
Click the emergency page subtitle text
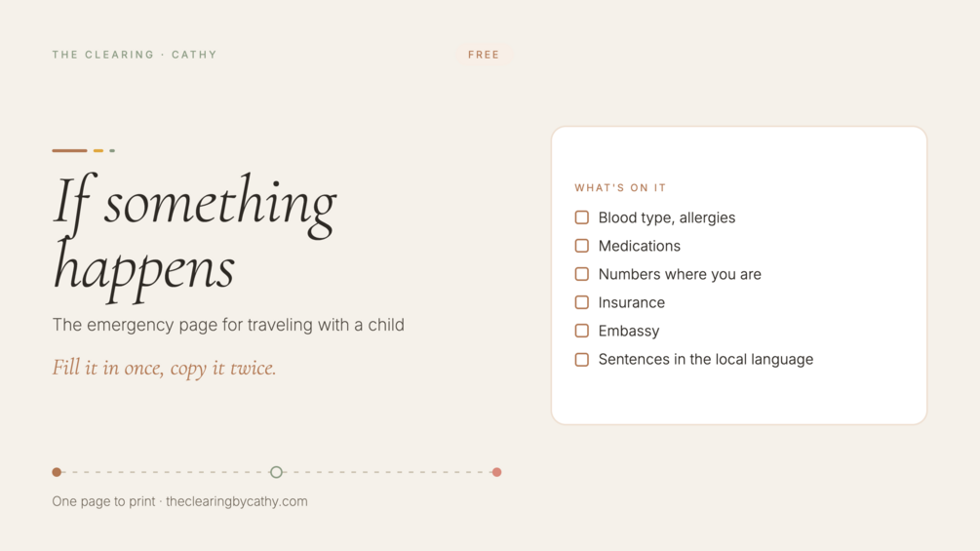click(x=228, y=325)
